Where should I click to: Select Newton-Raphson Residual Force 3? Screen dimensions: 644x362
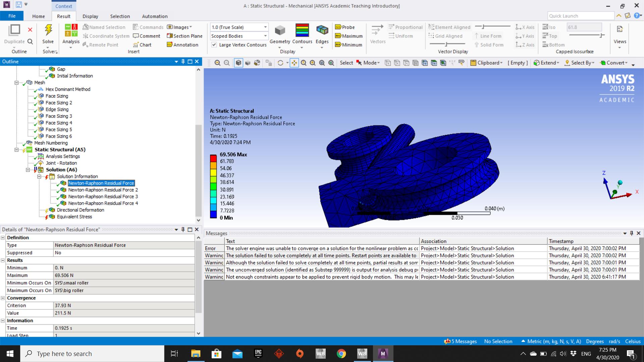point(103,197)
